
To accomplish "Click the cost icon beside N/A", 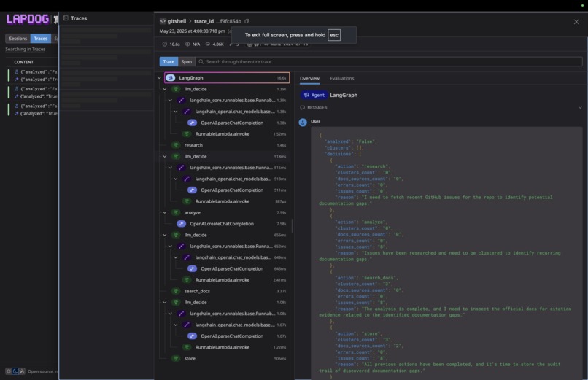I will [187, 44].
